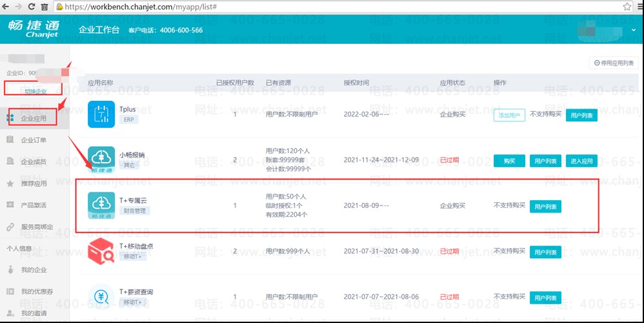644x323 pixels.
Task: Click the 应用状态 column header
Action: coord(452,83)
